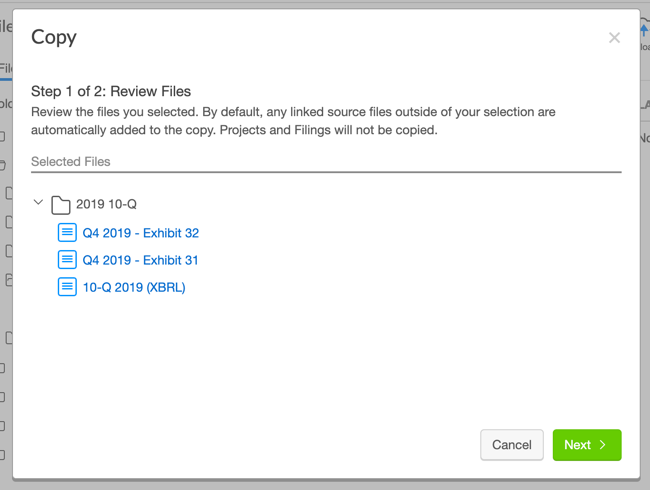Viewport: 650px width, 490px height.
Task: Select the 2019 10-Q folder name
Action: 106,205
